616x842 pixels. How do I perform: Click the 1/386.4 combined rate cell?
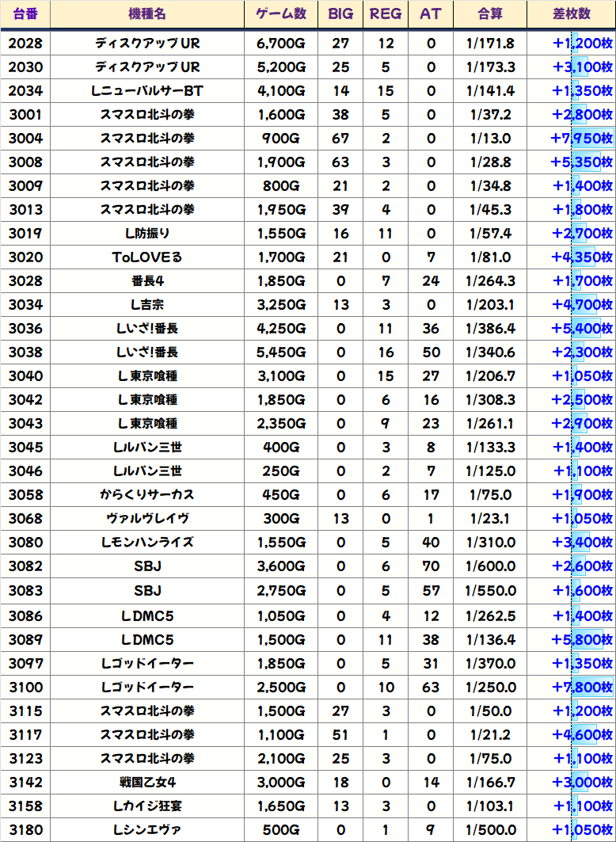[490, 328]
